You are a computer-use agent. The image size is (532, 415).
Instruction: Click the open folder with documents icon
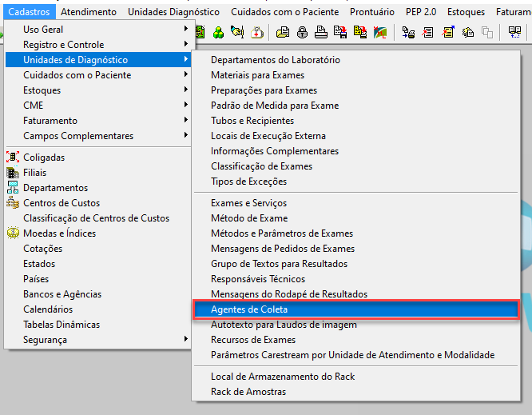(x=283, y=33)
